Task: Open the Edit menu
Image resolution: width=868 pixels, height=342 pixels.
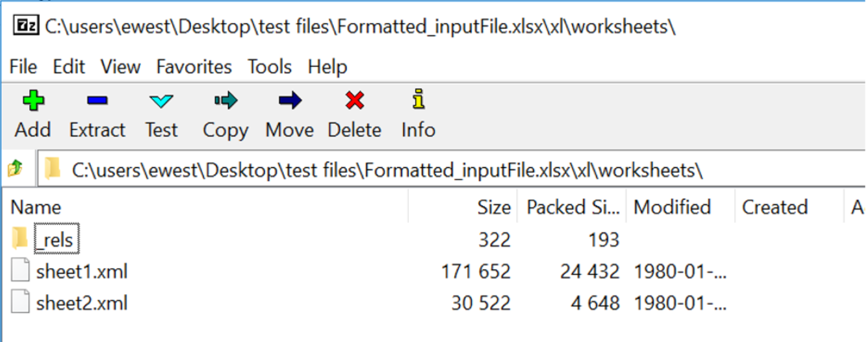Action: coord(68,66)
